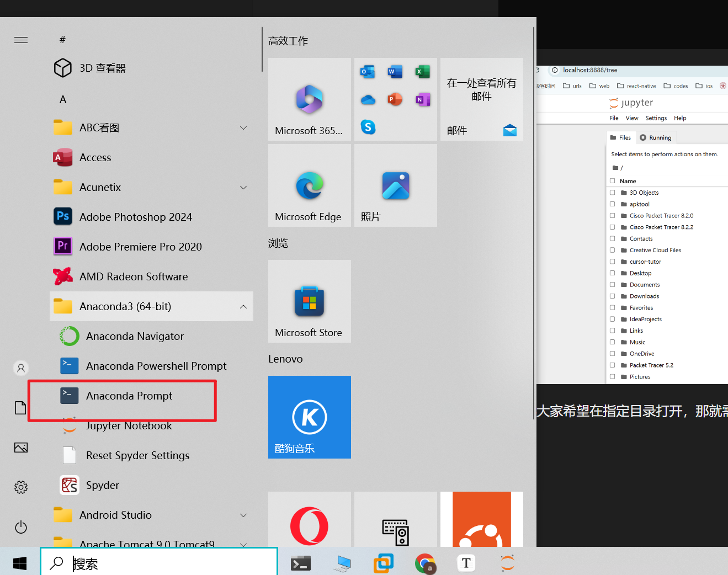Click the Start menu Power button

coord(21,527)
